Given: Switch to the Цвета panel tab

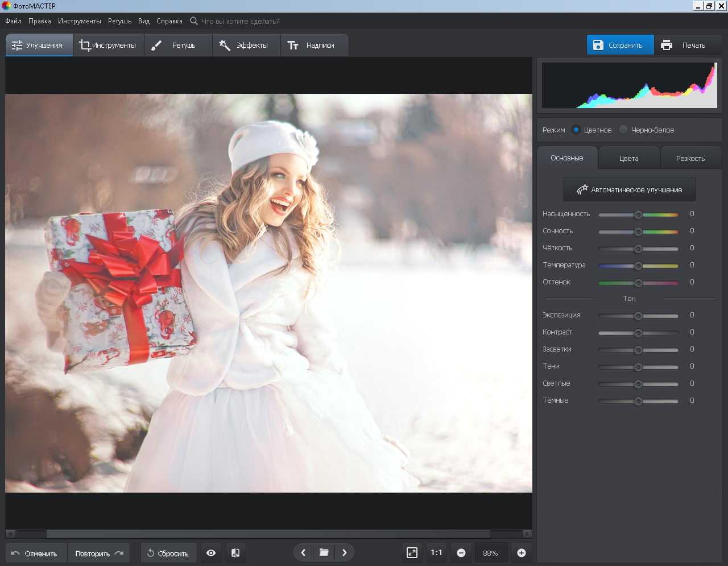Looking at the screenshot, I should pyautogui.click(x=628, y=158).
